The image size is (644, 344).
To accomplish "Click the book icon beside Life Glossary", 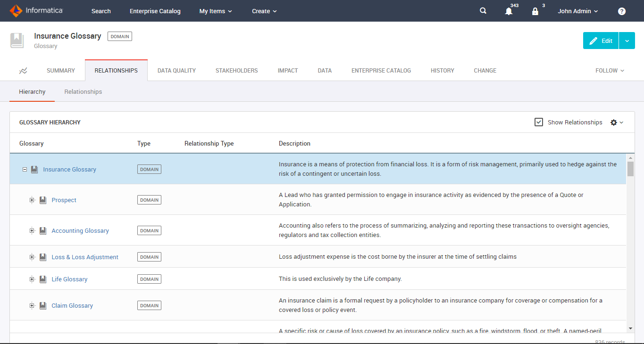I will coord(42,279).
